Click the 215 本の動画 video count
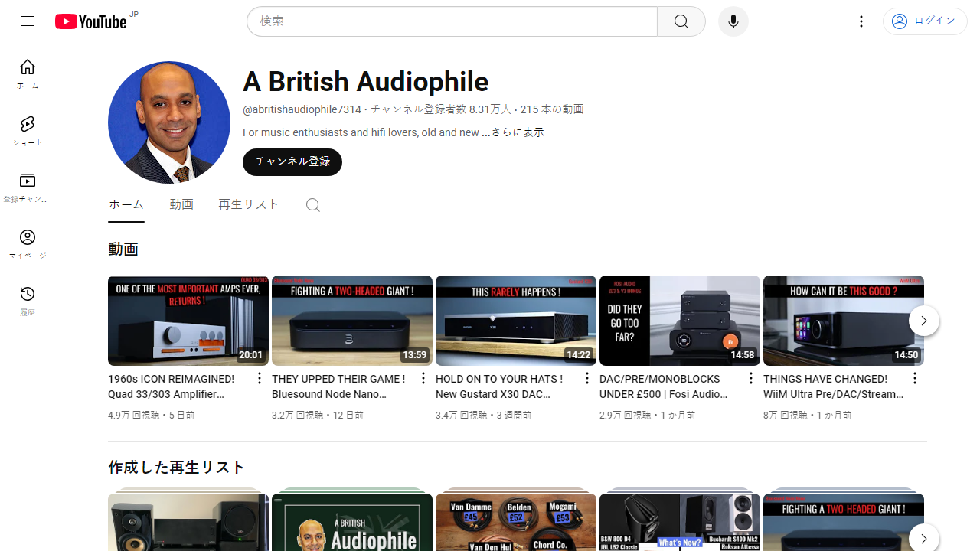980x551 pixels. pyautogui.click(x=552, y=109)
